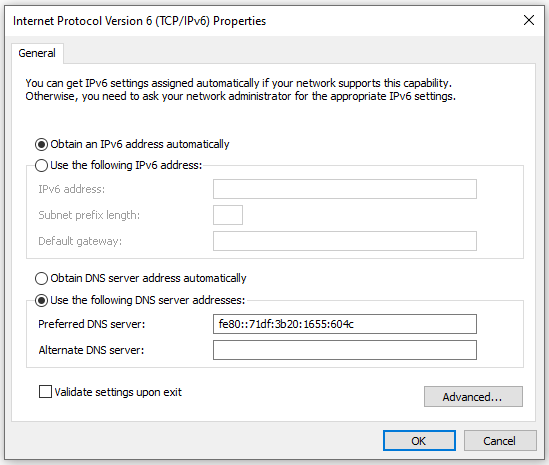Focus the Preferred DNS server field
This screenshot has width=549, height=465.
[x=345, y=324]
